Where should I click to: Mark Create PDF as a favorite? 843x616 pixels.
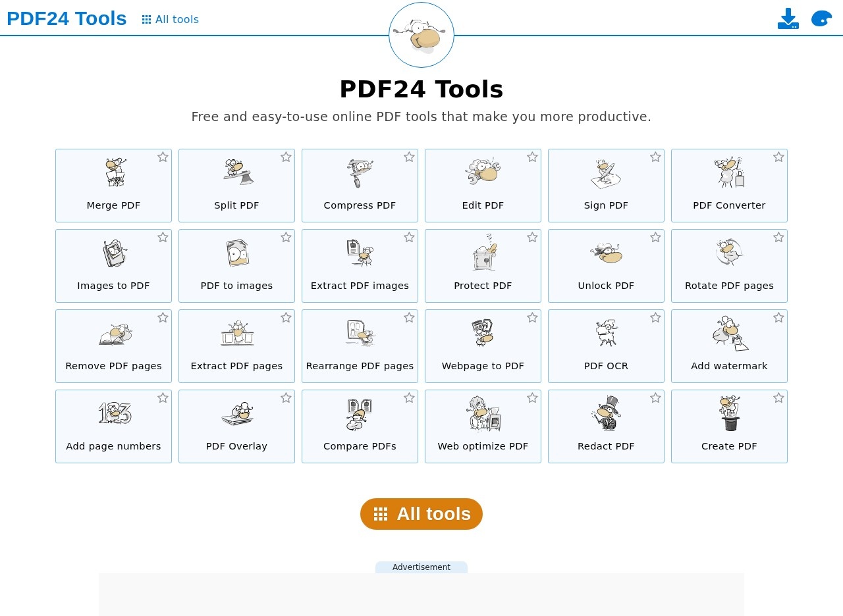click(778, 398)
